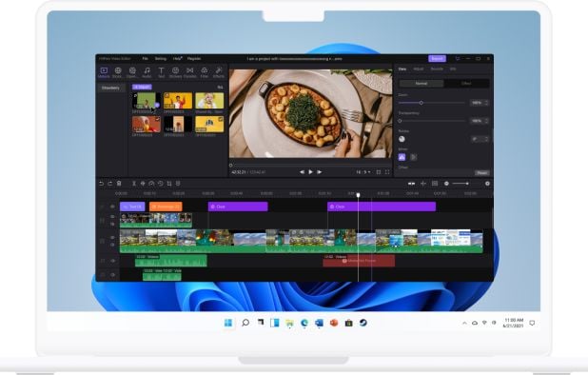Open the File menu
The width and height of the screenshot is (588, 375).
(x=146, y=58)
